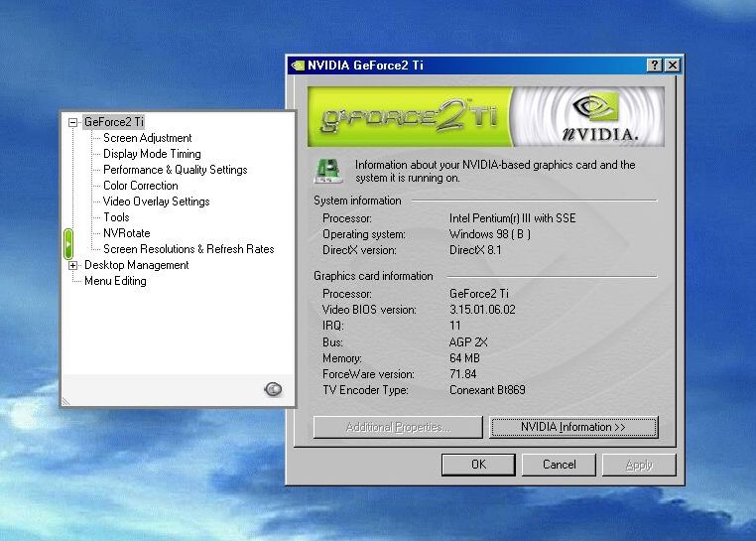Click the 'DirectX version:' label
Viewport: 756px width, 541px height.
tap(360, 250)
